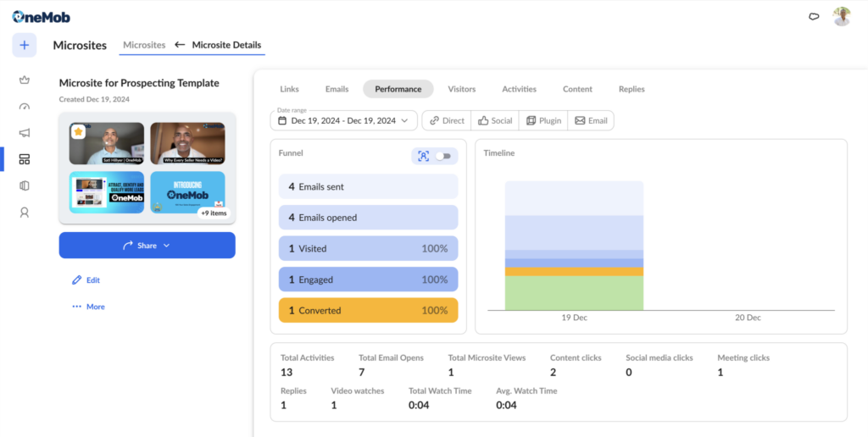Image resolution: width=868 pixels, height=437 pixels.
Task: Open the Share dropdown button
Action: (147, 246)
